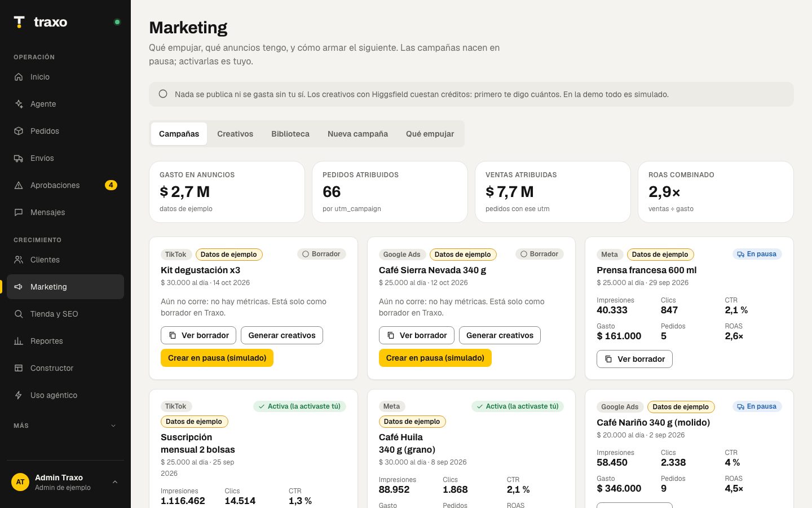
Task: Click the 'Suscripción mensual 2 bolsas' title
Action: tap(198, 444)
